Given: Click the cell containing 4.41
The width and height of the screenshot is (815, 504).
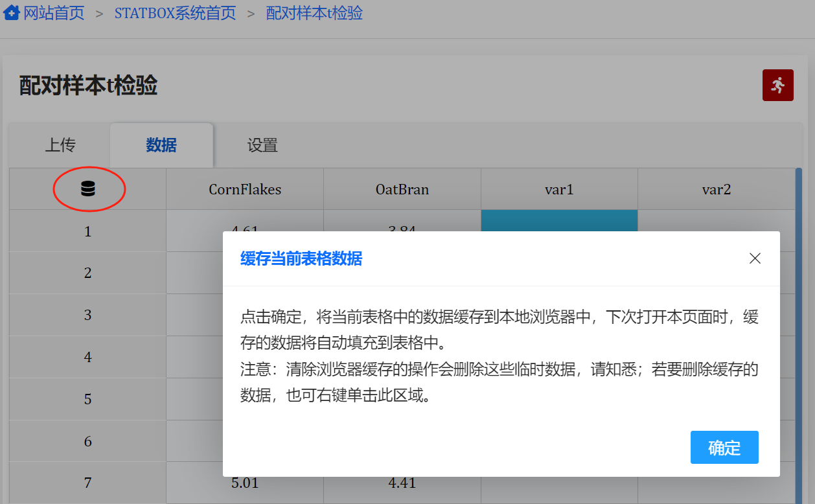Looking at the screenshot, I should pyautogui.click(x=402, y=483).
